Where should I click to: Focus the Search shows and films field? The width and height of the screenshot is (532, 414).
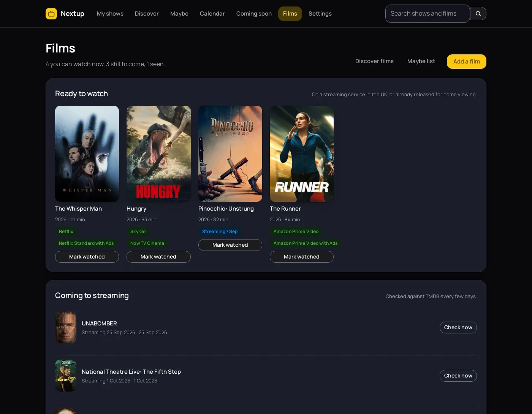click(427, 14)
